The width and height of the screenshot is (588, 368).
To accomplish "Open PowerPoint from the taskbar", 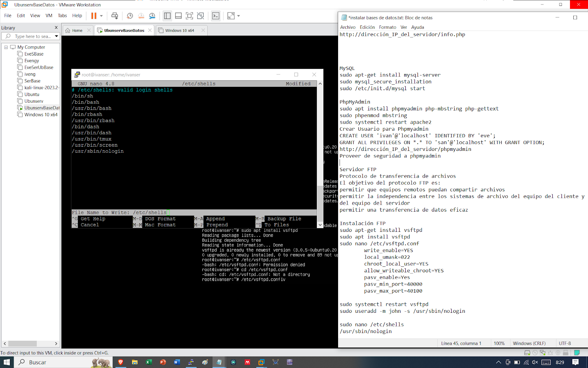I will 163,362.
